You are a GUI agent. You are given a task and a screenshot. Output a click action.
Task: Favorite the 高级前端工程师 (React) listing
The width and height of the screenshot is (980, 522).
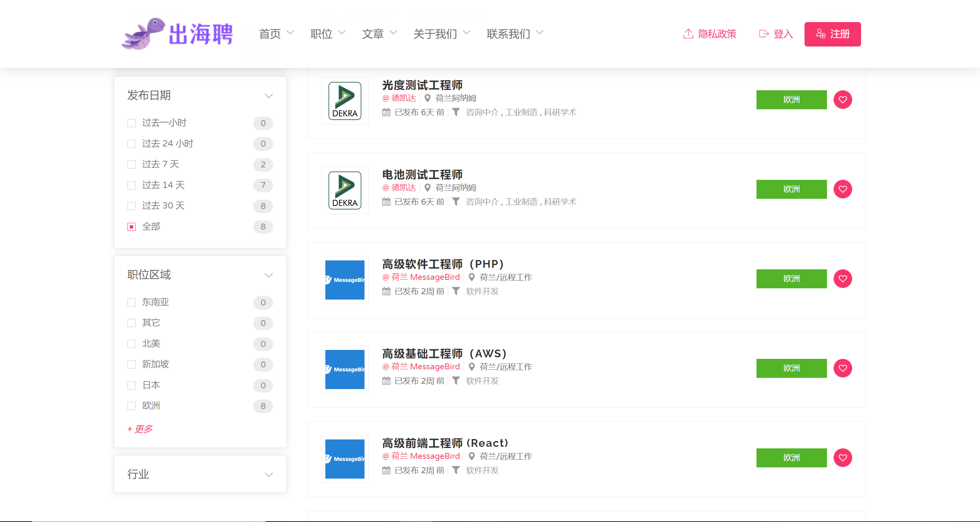[x=842, y=458]
